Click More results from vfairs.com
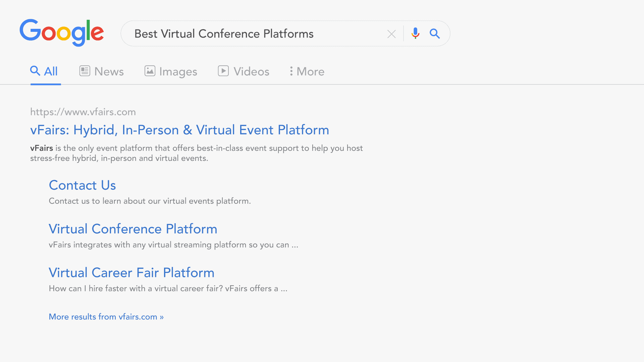 pos(106,317)
